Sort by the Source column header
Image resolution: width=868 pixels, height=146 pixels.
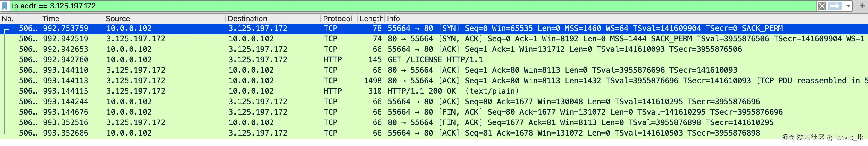click(164, 19)
